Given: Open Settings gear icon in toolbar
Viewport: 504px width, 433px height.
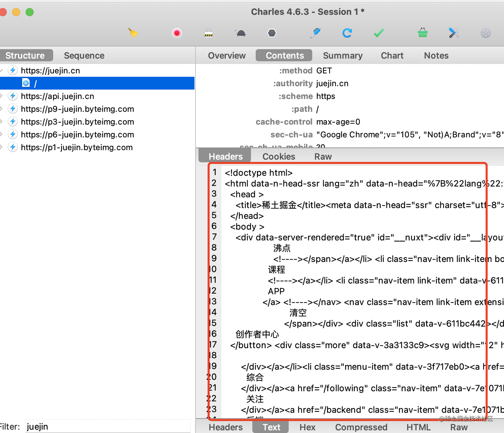Looking at the screenshot, I should coord(486,33).
